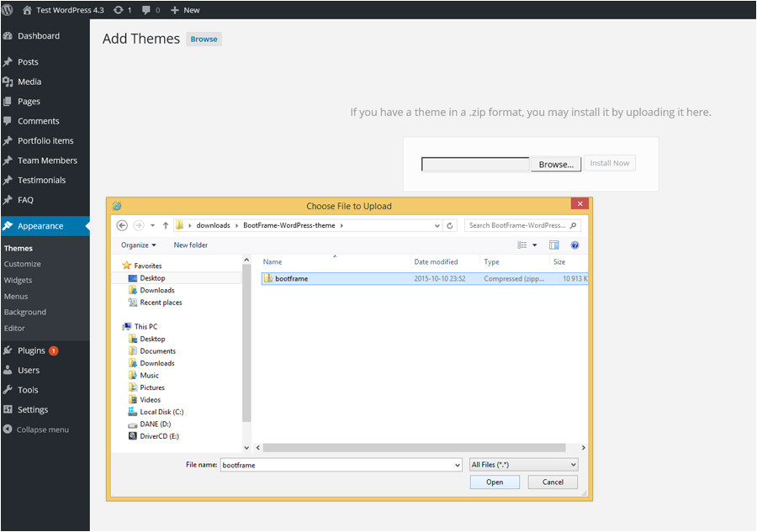Image resolution: width=757 pixels, height=532 pixels.
Task: Open the Comments sidebar menu
Action: 39,121
